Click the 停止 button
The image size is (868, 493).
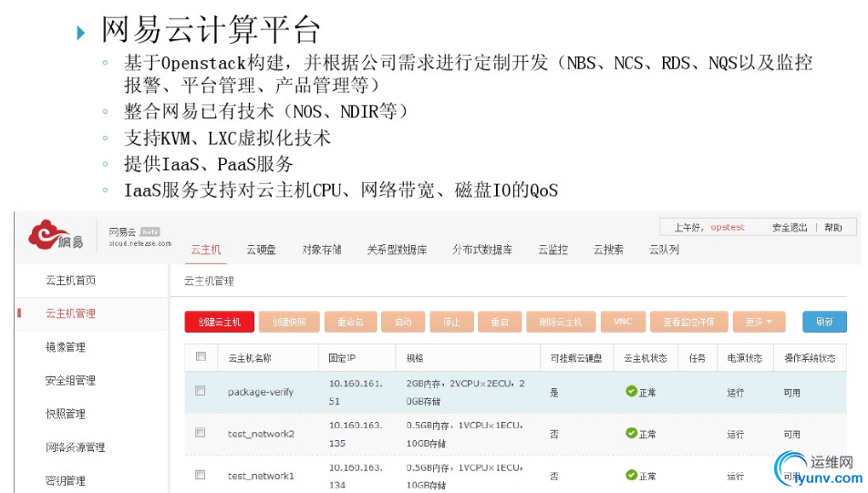[x=451, y=322]
